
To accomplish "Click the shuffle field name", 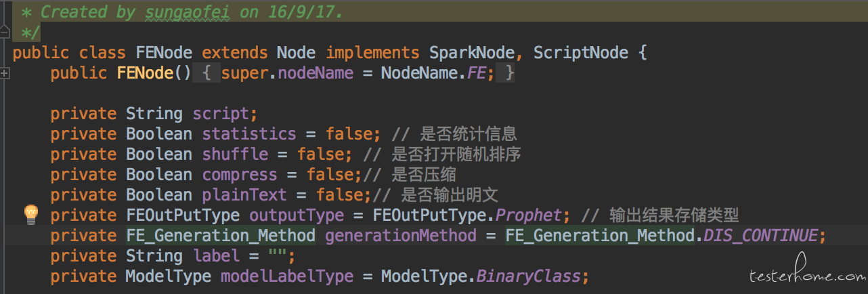I will click(235, 154).
